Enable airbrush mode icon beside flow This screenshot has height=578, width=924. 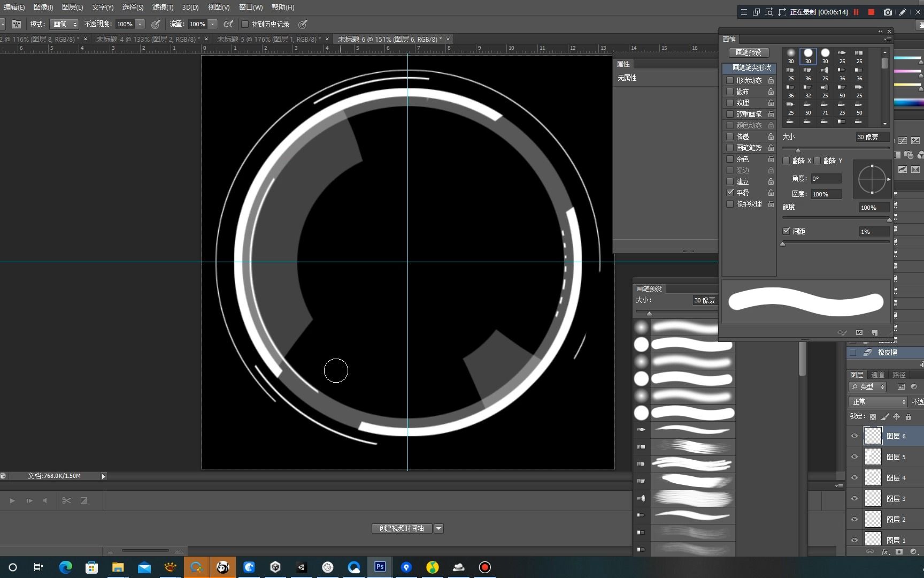click(228, 24)
